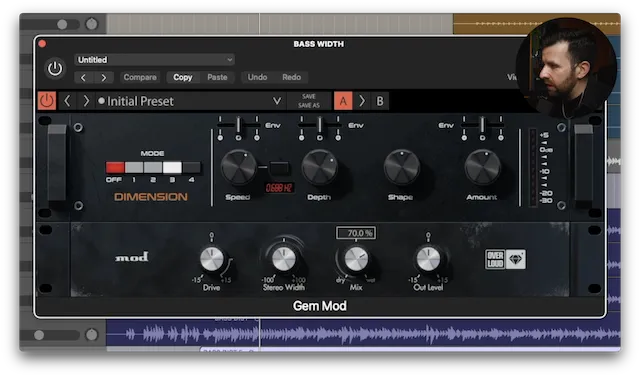
Task: Click the gem diamond logo icon
Action: (516, 259)
